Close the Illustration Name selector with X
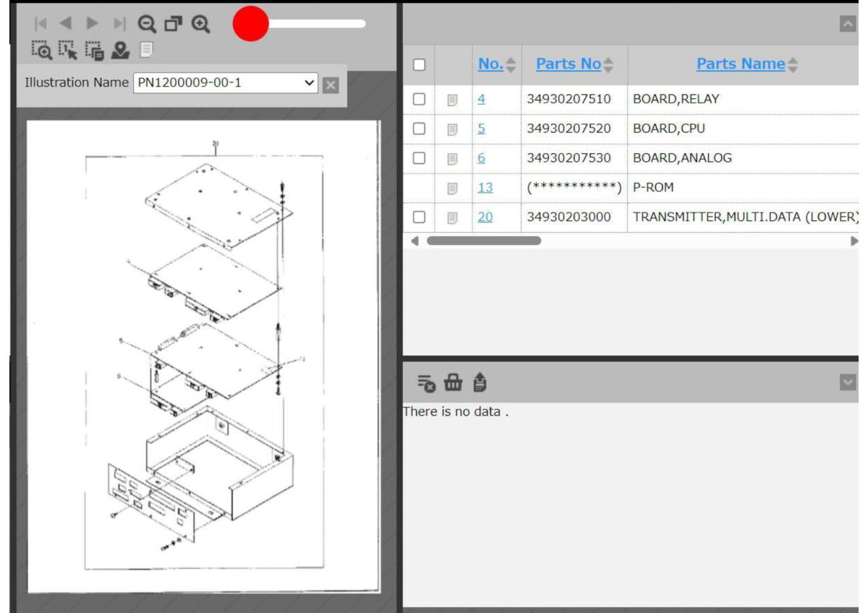 click(331, 85)
